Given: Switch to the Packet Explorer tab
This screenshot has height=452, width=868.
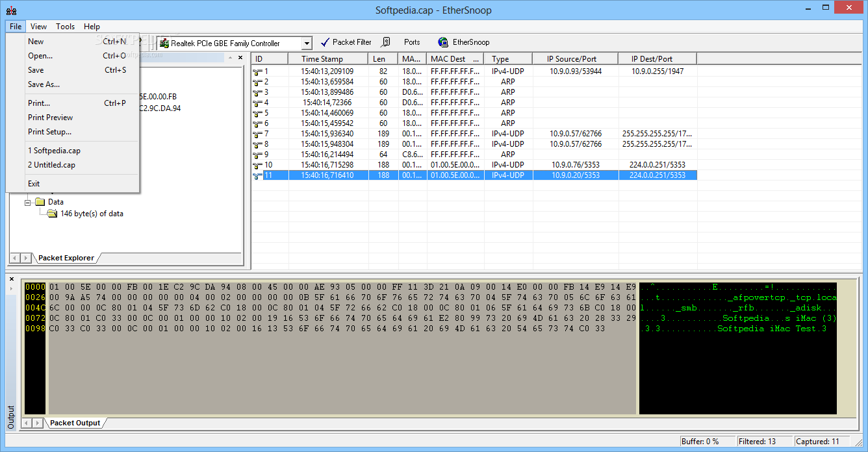Looking at the screenshot, I should pos(66,258).
